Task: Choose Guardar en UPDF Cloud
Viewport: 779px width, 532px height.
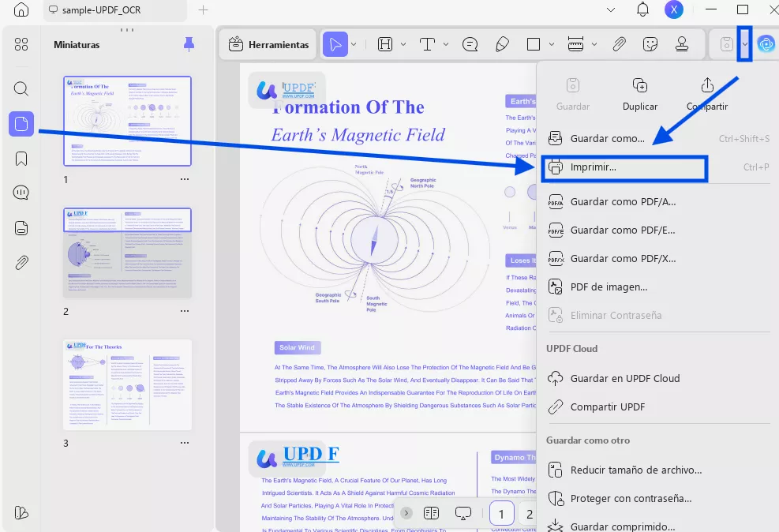Action: tap(658, 379)
